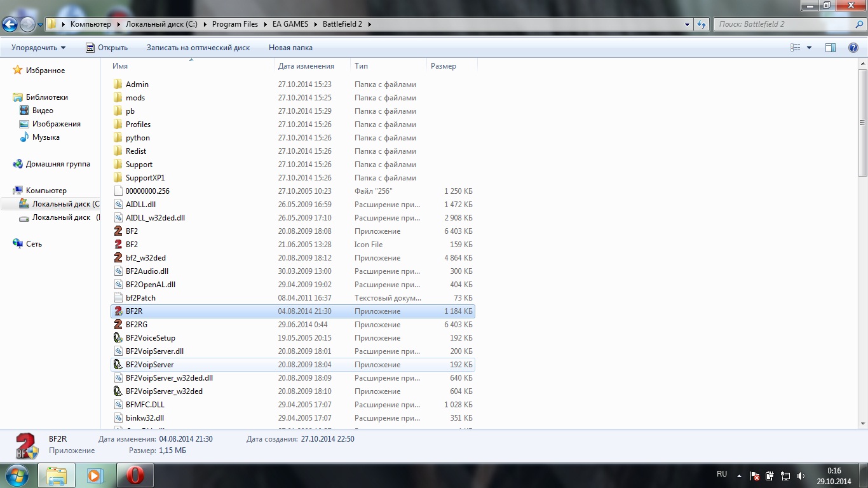Select the SupportXP1 folder
The height and width of the screenshot is (488, 868).
tap(145, 178)
